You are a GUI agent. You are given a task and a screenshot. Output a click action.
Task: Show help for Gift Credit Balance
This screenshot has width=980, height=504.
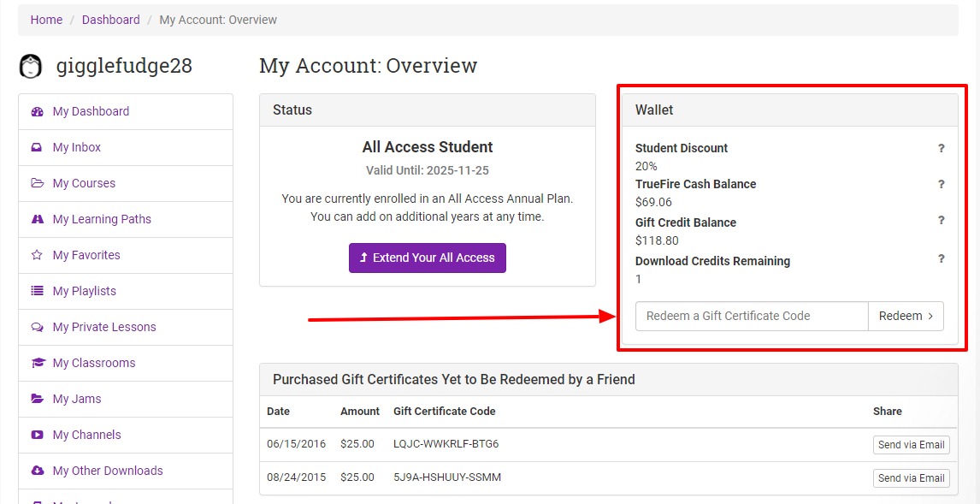point(941,220)
